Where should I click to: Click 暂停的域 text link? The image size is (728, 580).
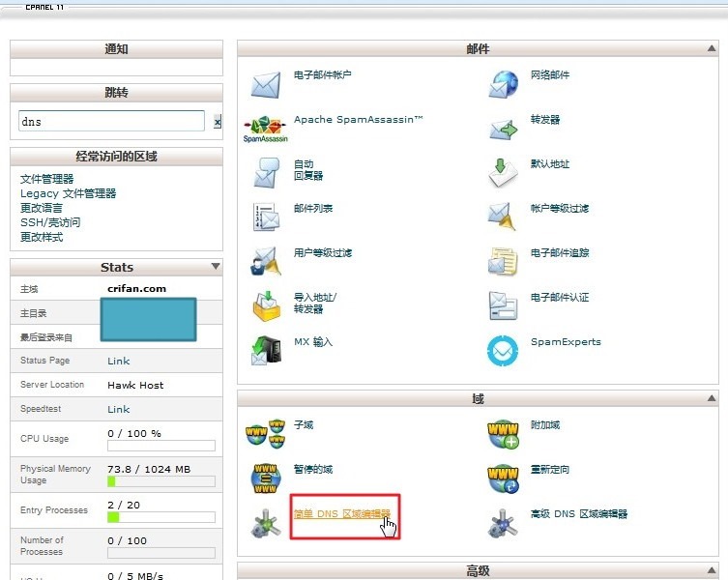313,469
